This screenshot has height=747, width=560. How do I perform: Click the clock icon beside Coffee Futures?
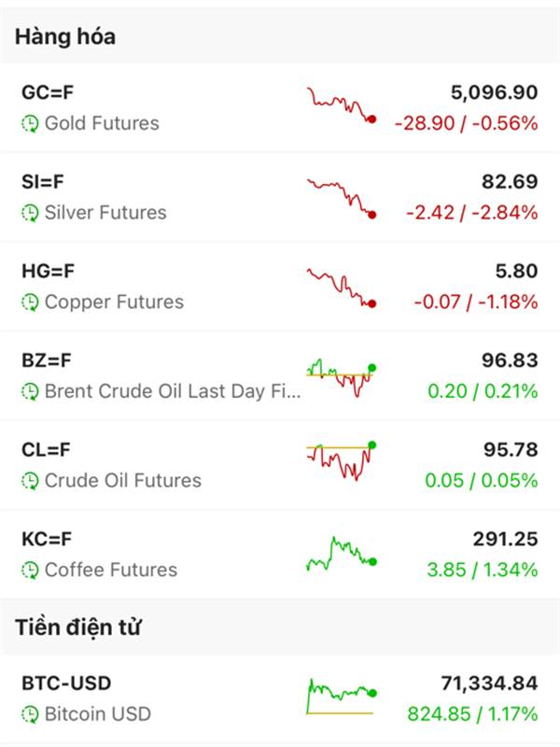(x=30, y=570)
